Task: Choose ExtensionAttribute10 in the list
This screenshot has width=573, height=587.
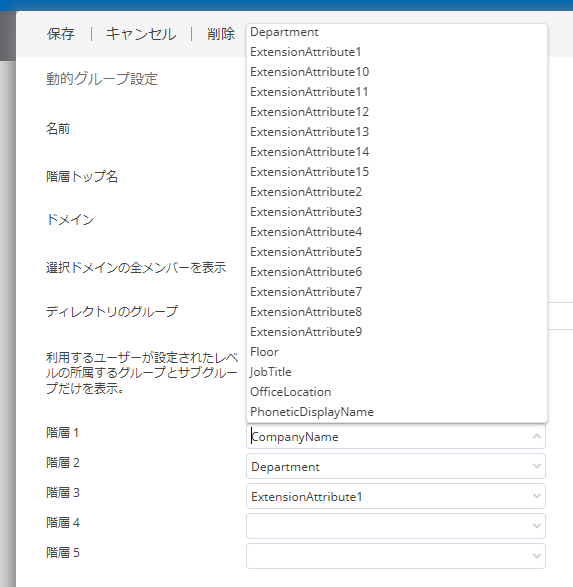Action: point(397,72)
